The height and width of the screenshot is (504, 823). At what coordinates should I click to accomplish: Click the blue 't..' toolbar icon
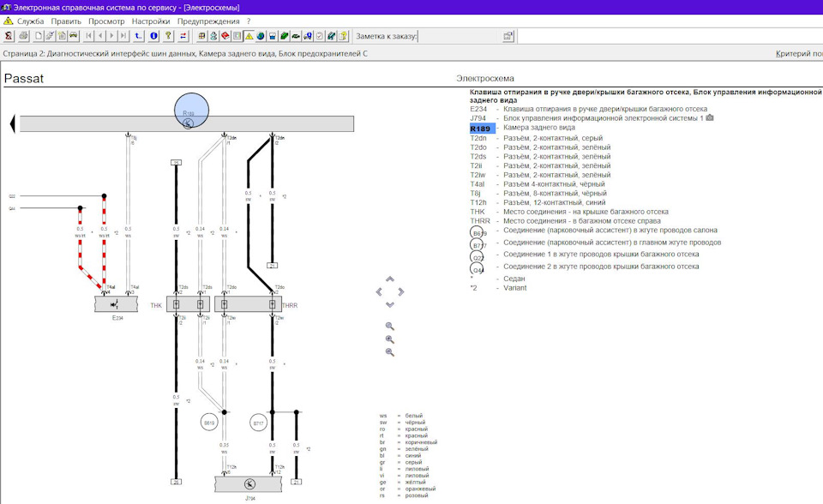[138, 36]
